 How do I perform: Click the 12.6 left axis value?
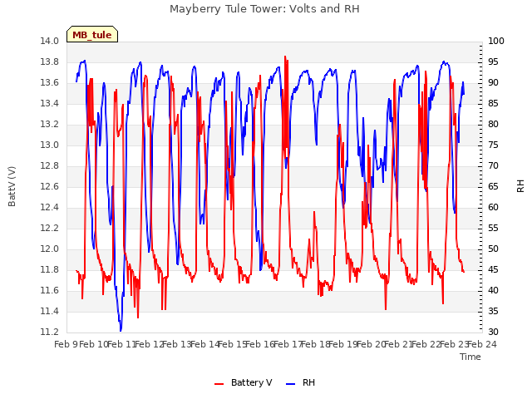(x=50, y=186)
